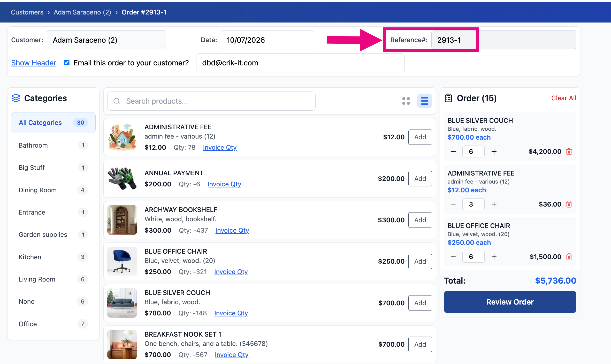Toggle email this order checkbox

(66, 63)
